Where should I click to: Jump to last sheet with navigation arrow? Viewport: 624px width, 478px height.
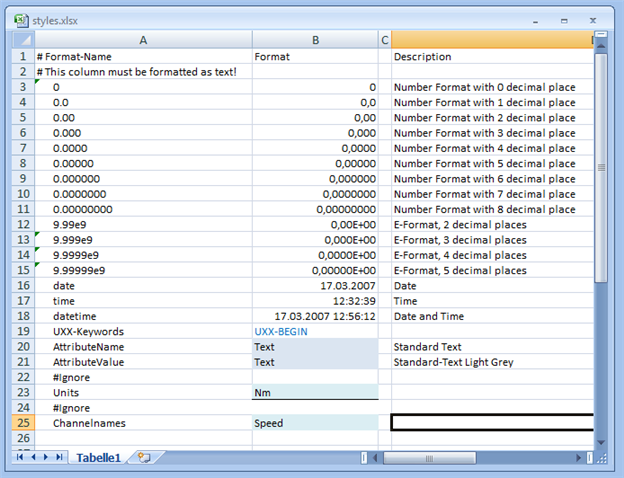pos(59,457)
